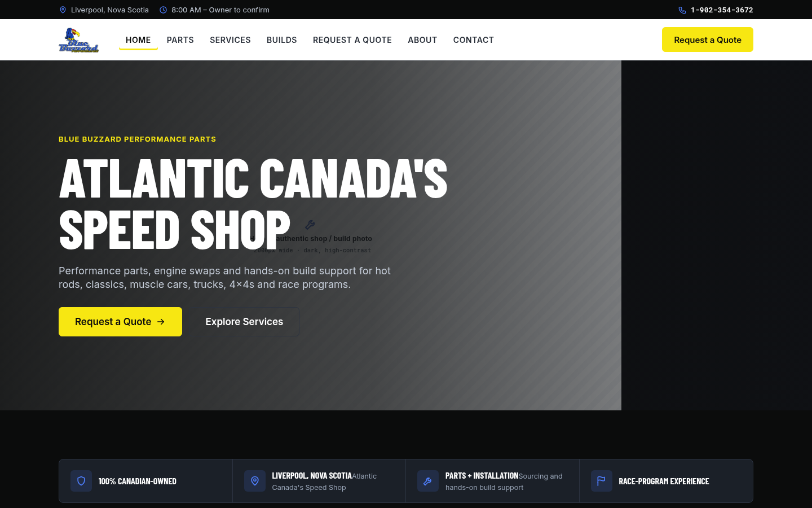The image size is (812, 508).
Task: Click the yellow Request a Quote header button
Action: (708, 40)
